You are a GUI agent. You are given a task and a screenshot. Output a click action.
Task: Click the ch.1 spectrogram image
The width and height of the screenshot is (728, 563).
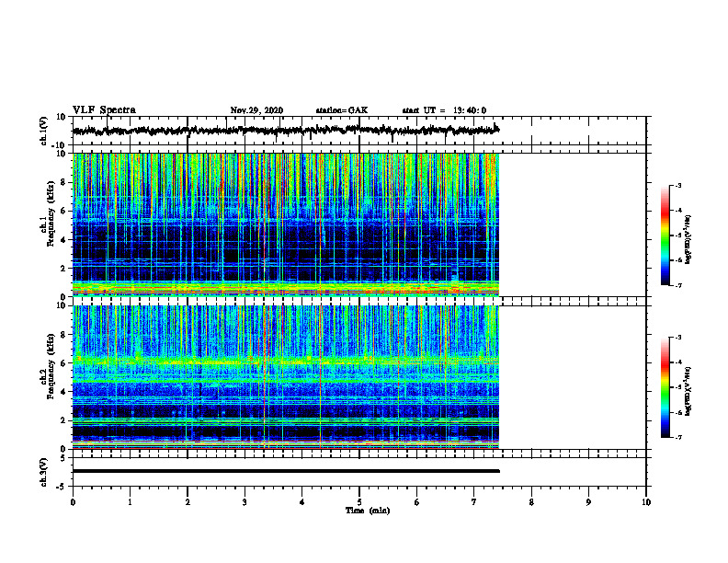tap(286, 224)
